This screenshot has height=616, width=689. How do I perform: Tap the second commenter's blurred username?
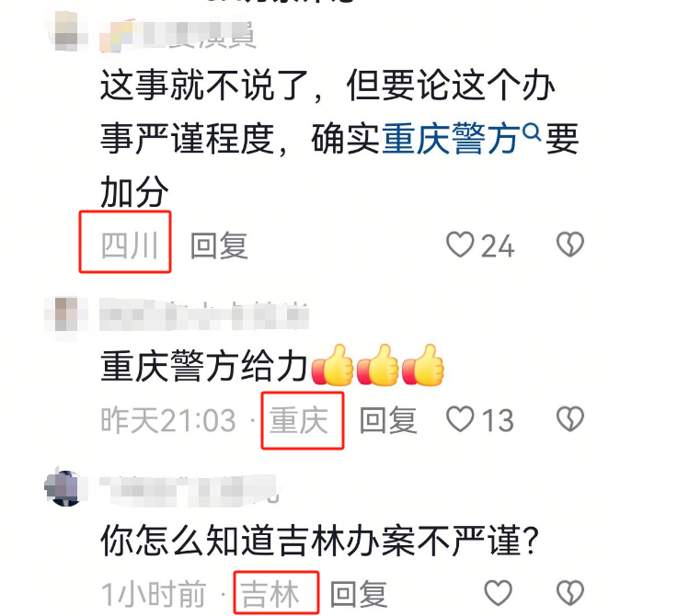(x=204, y=315)
